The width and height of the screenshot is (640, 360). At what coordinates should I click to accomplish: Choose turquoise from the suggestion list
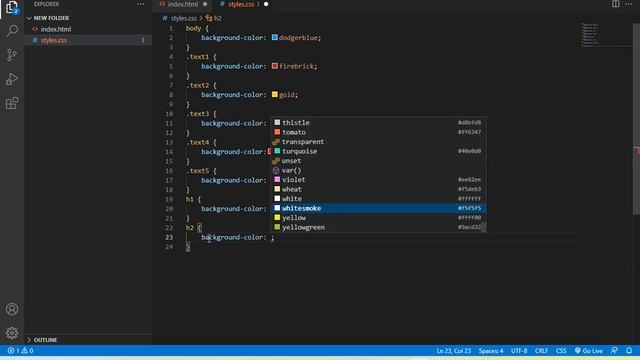pos(378,151)
